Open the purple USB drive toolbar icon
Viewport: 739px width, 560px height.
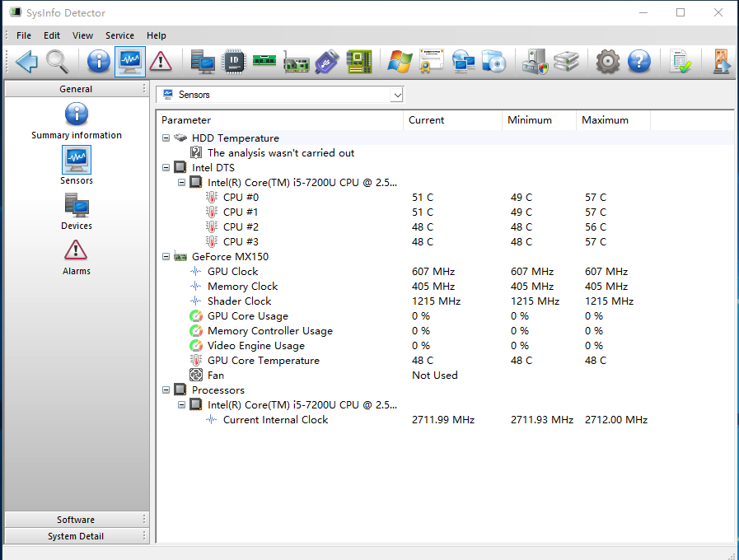[327, 62]
